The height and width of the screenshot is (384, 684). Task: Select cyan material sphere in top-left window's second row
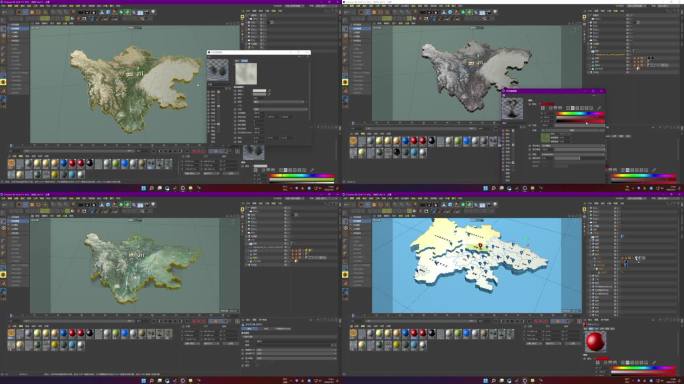coord(72,175)
